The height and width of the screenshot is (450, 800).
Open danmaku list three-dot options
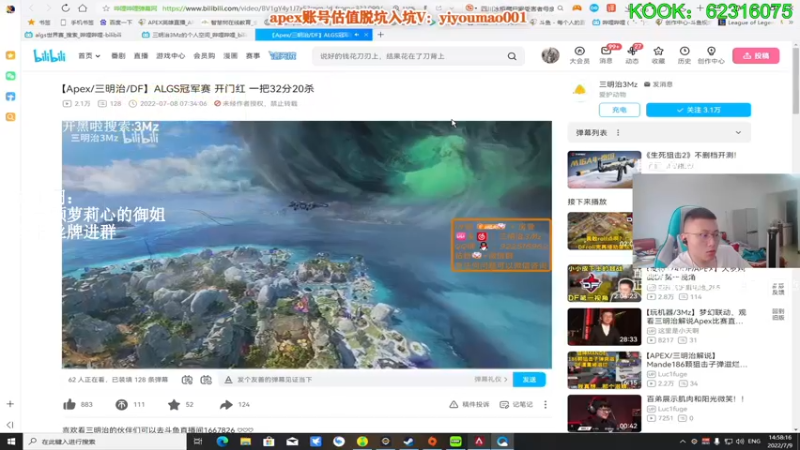(618, 133)
